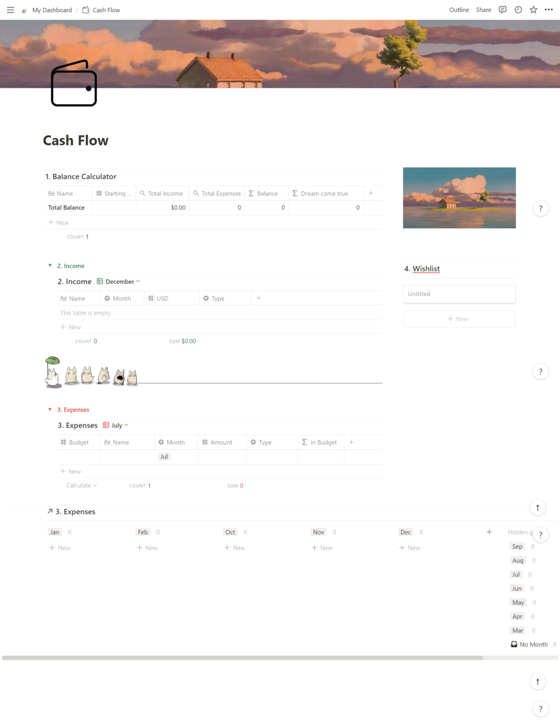Collapse the 3. Expenses toggle section
The height and width of the screenshot is (728, 560).
tap(50, 409)
